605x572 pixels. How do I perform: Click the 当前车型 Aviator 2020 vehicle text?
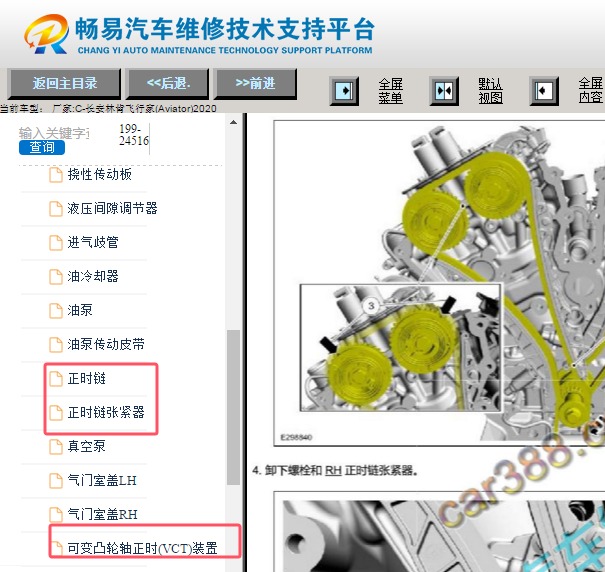coord(108,108)
